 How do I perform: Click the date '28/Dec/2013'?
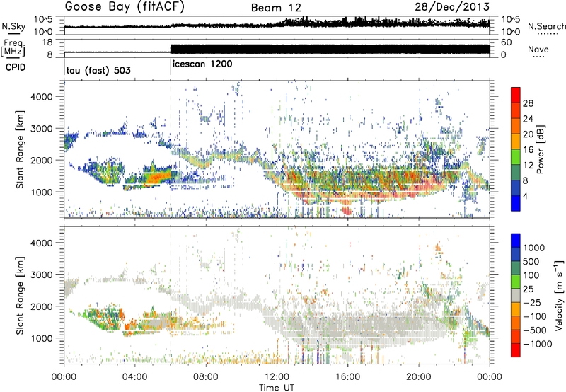[x=452, y=6]
